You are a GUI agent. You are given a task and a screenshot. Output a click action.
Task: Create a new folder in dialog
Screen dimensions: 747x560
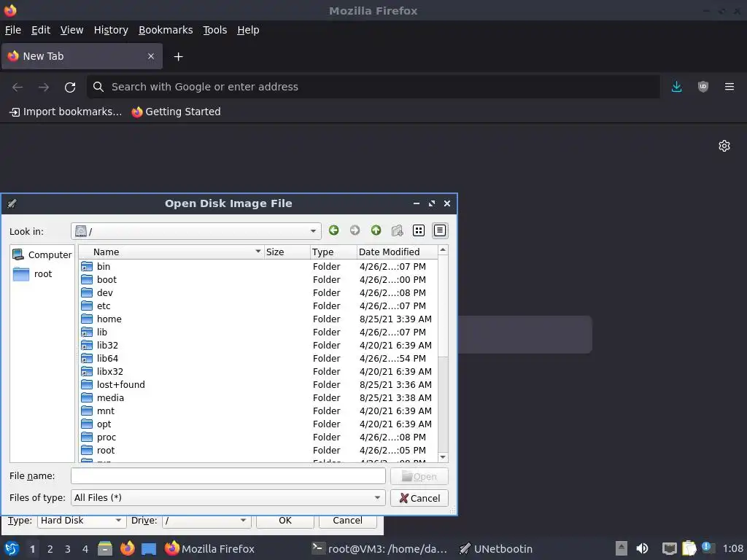click(398, 231)
